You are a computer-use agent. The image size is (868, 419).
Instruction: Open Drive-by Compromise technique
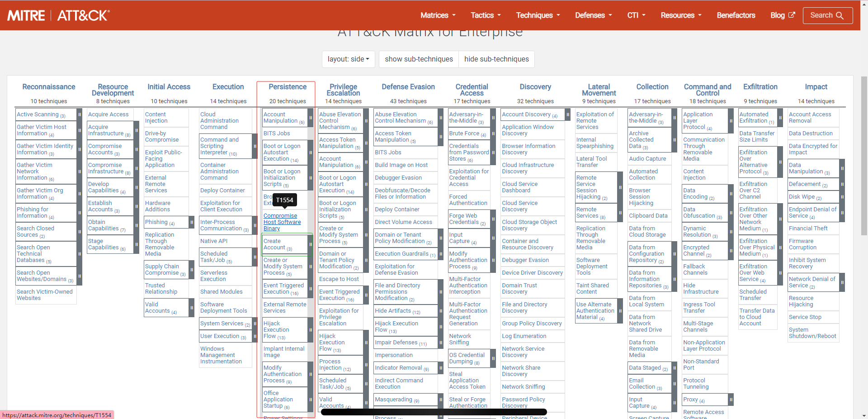[x=162, y=137]
